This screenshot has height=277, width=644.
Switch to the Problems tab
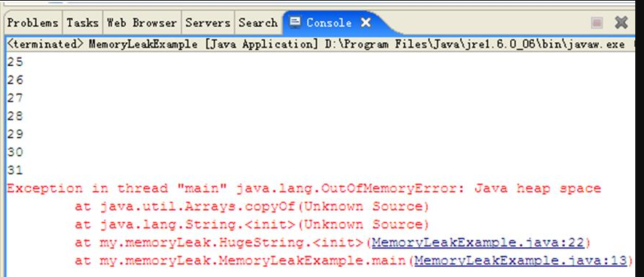(33, 23)
